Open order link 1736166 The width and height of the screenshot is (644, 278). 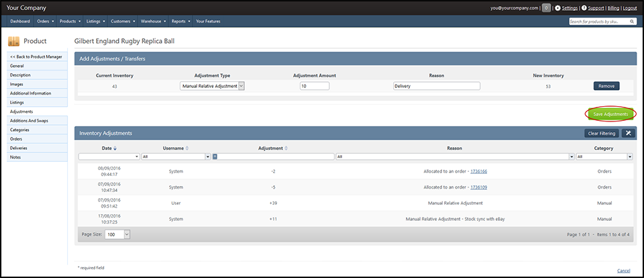pyautogui.click(x=478, y=171)
